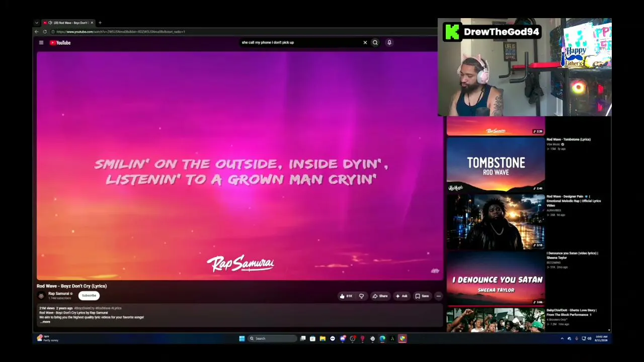Open the YouTube guide hamburger menu
This screenshot has width=644, height=362.
pos(41,43)
